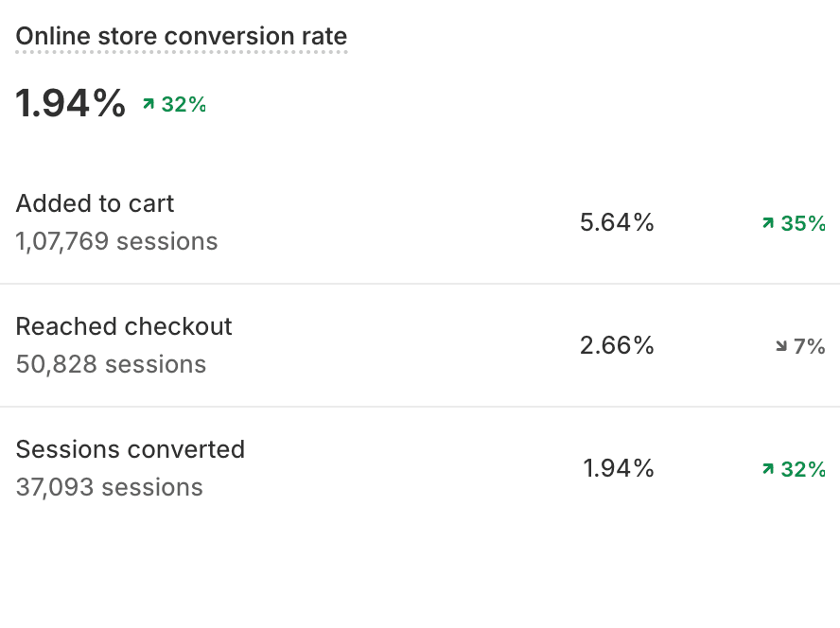840x628 pixels.
Task: Select the 35% increase figure
Action: 803,223
